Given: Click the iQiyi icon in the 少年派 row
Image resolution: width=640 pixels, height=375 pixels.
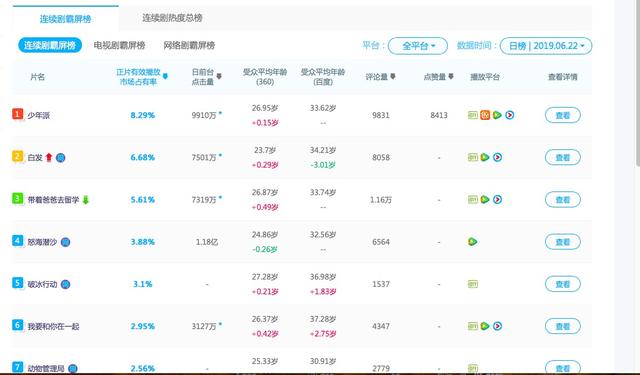Looking at the screenshot, I should pyautogui.click(x=473, y=115).
